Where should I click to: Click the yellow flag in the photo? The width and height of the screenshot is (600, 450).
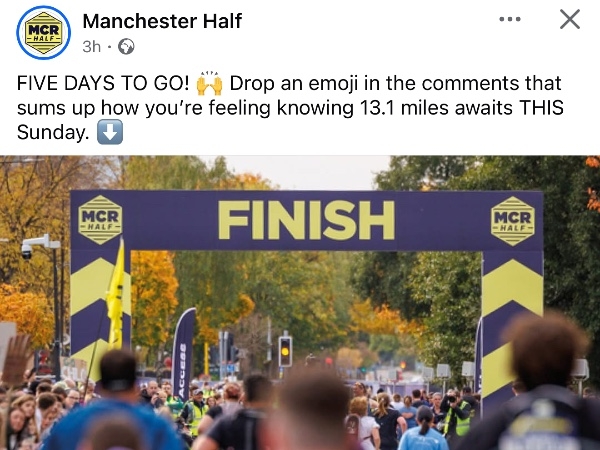[x=116, y=295]
